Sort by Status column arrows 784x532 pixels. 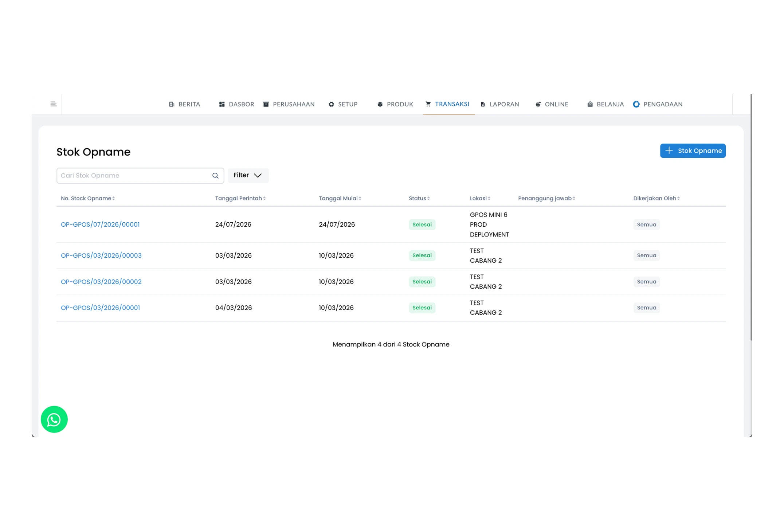point(428,198)
